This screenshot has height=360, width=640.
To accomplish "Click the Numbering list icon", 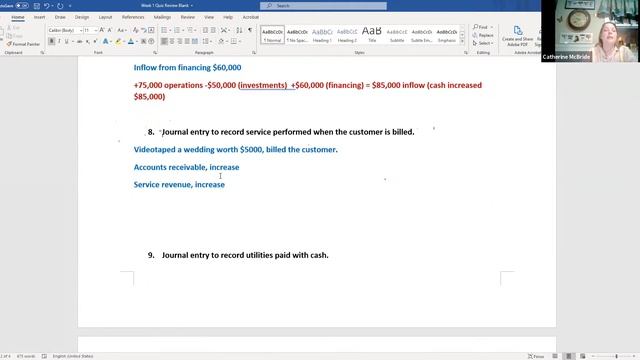I will point(177,30).
